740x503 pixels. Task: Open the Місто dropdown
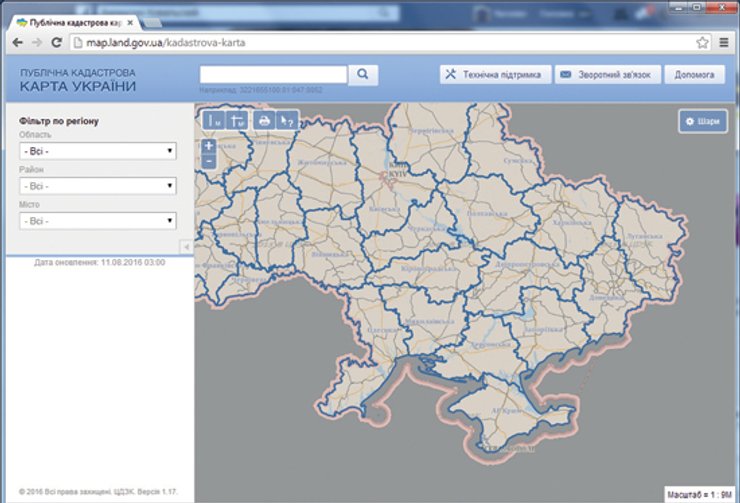click(97, 221)
